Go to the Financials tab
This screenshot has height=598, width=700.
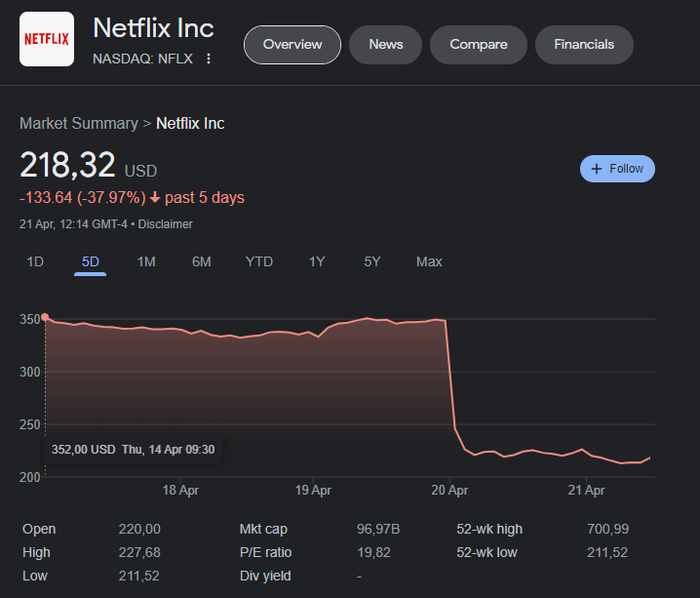[x=584, y=45]
